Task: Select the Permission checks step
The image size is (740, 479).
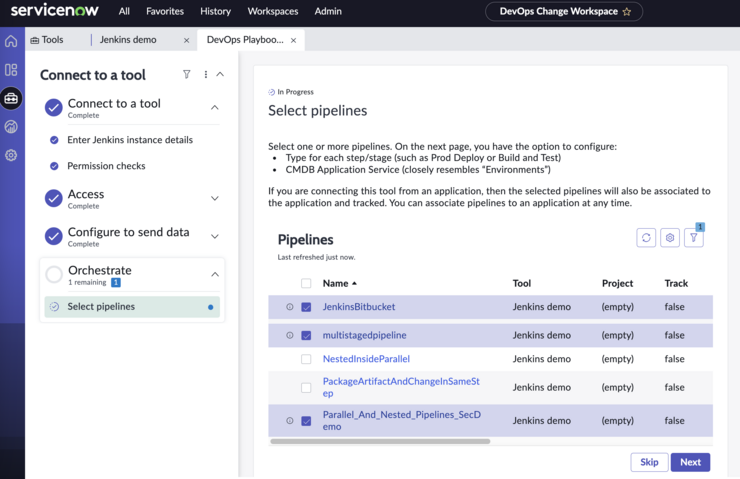Action: [x=106, y=166]
